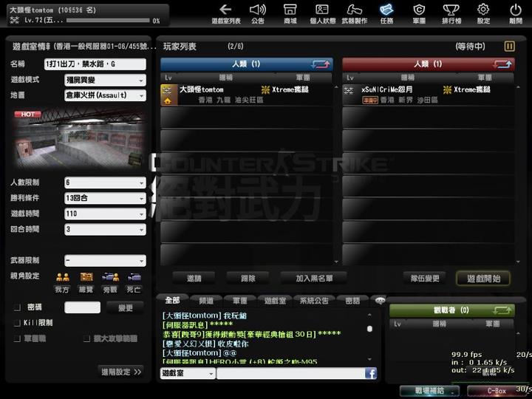
Task: Click the rank icon of xSuN|CriMe怨月
Action: tap(349, 90)
